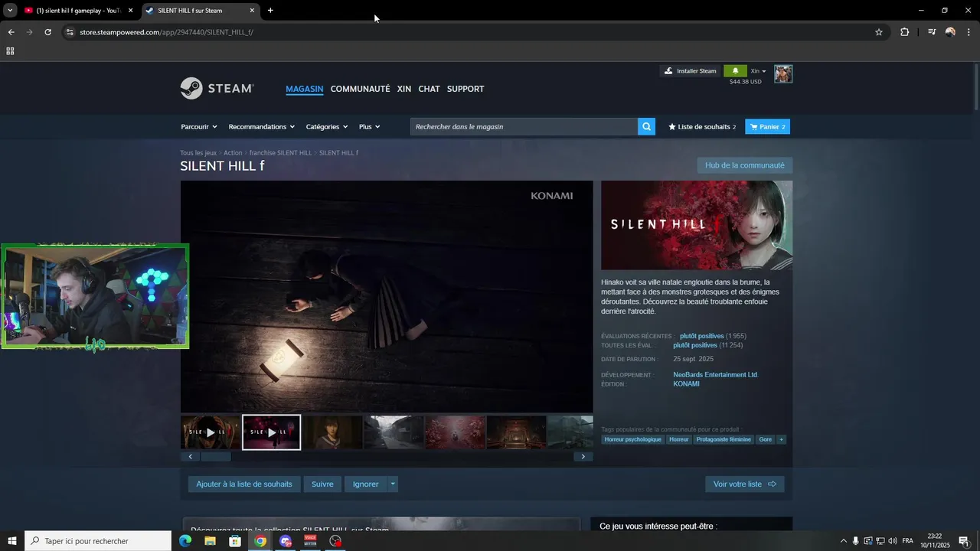The width and height of the screenshot is (980, 551).
Task: Click Tous les jeux breadcrumb
Action: (x=198, y=153)
